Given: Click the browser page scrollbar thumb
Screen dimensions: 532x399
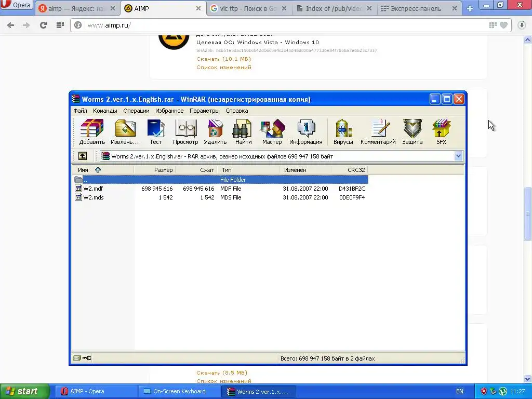Looking at the screenshot, I should point(528,214).
